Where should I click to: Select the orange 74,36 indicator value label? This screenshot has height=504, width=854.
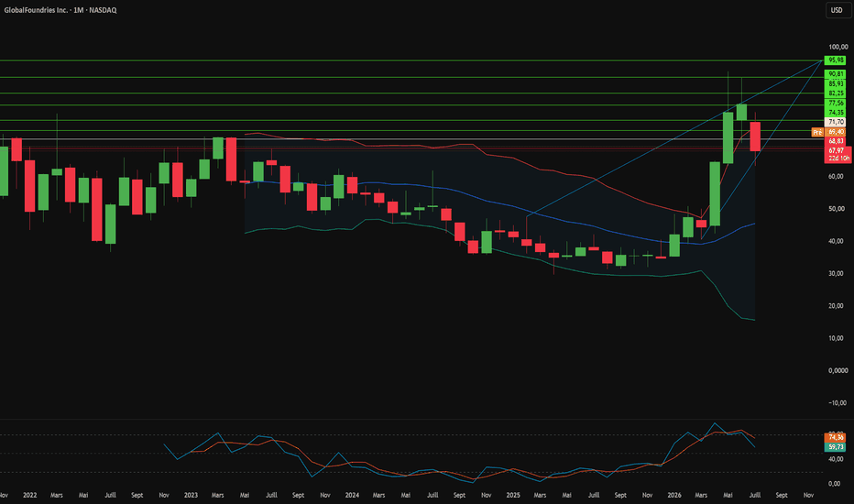[836, 437]
